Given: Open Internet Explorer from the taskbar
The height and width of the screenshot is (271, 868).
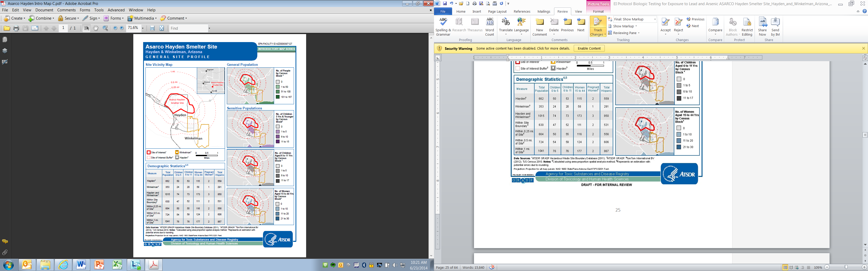Looking at the screenshot, I should pyautogui.click(x=63, y=265).
